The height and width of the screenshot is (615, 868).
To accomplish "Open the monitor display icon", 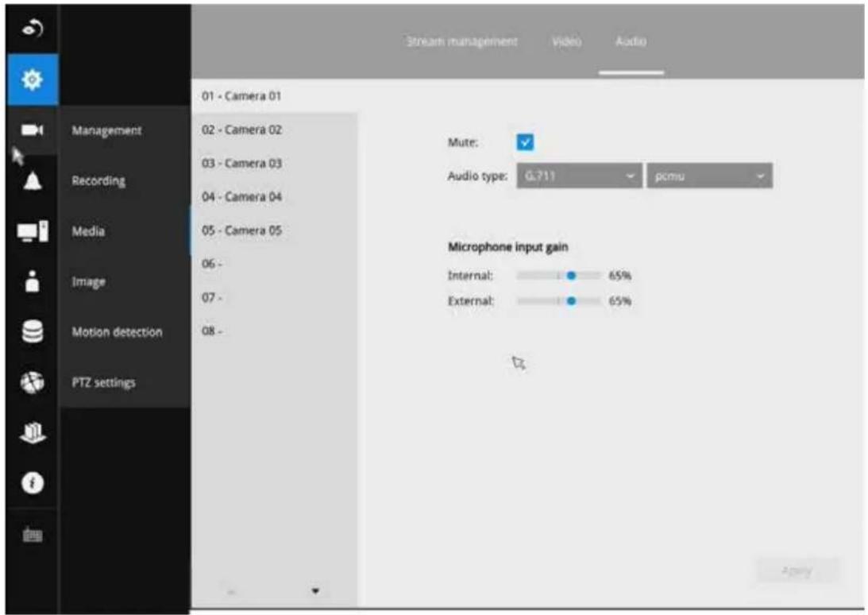I will [x=32, y=231].
